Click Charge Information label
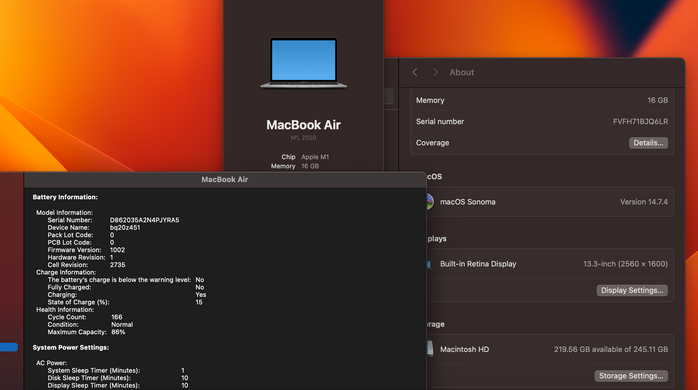 tap(66, 272)
